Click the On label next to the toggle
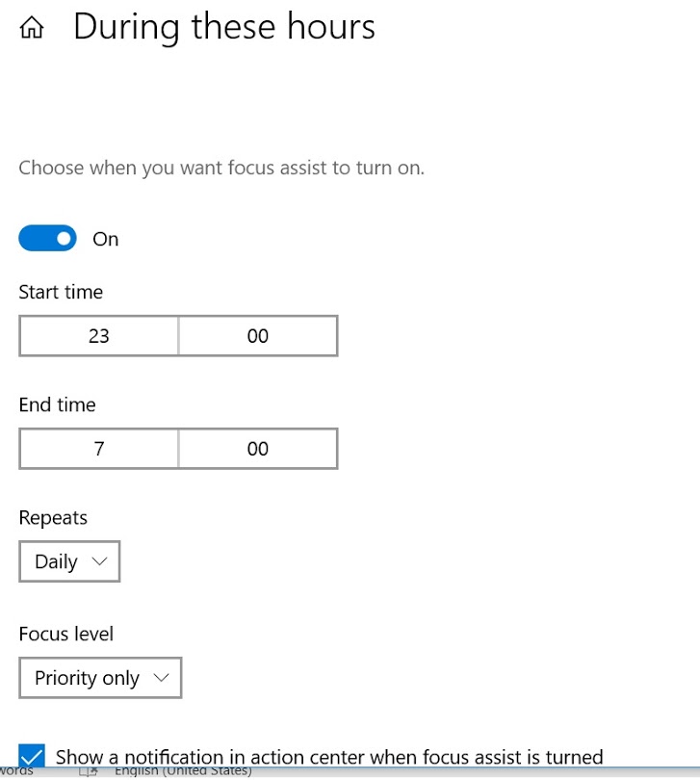Viewport: 700px width, 780px height. 106,239
